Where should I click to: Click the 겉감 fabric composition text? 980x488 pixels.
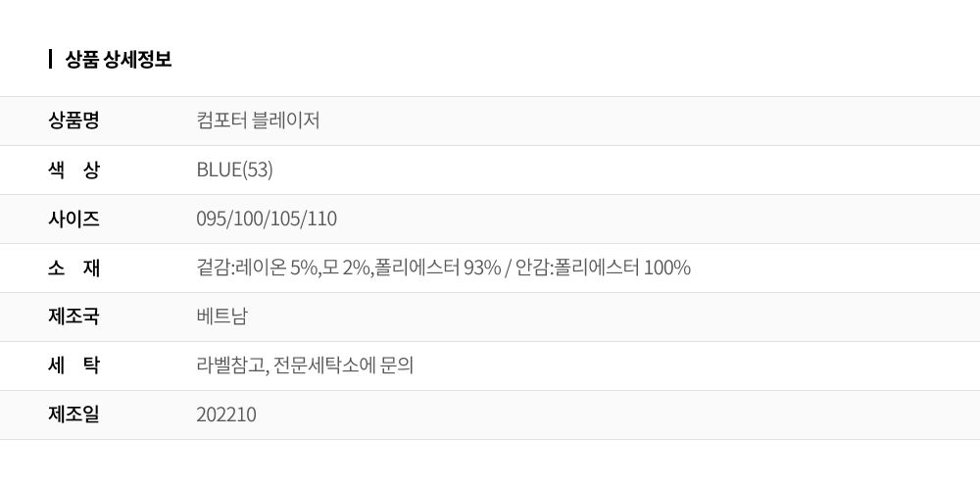349,268
